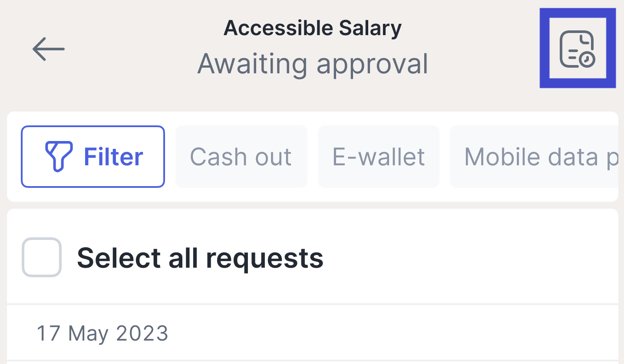Click the Accessible Salary title
624x364 pixels.
(x=312, y=28)
